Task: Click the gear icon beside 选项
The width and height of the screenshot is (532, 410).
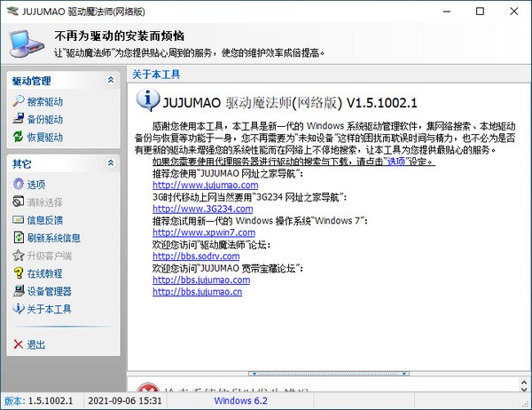Action: pyautogui.click(x=19, y=184)
